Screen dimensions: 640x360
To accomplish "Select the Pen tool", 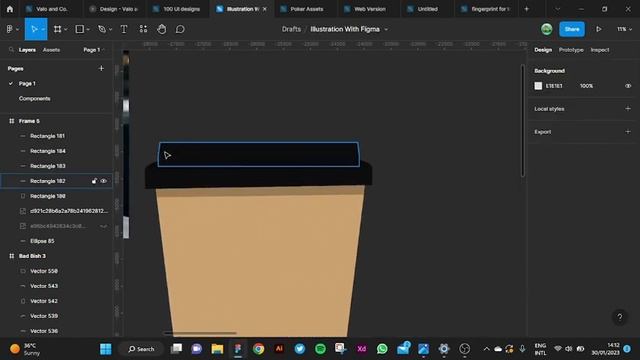I will (x=102, y=29).
